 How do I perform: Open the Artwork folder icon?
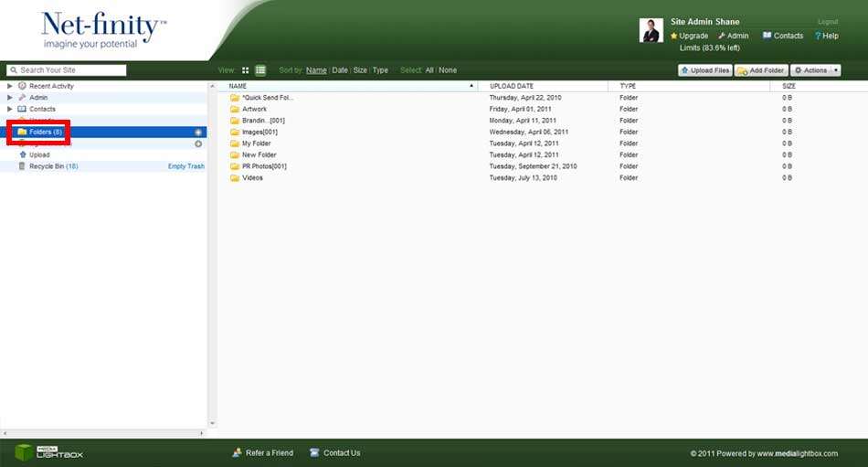tap(235, 109)
